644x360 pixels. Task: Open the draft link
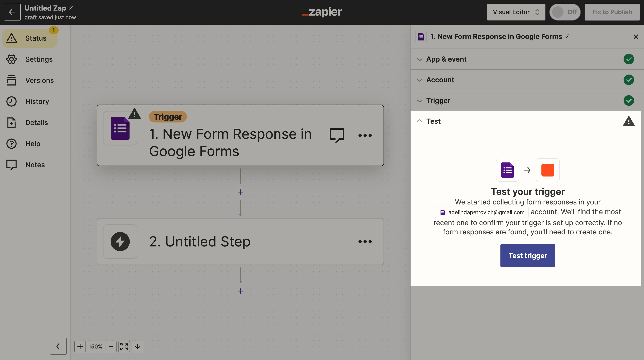pyautogui.click(x=30, y=17)
